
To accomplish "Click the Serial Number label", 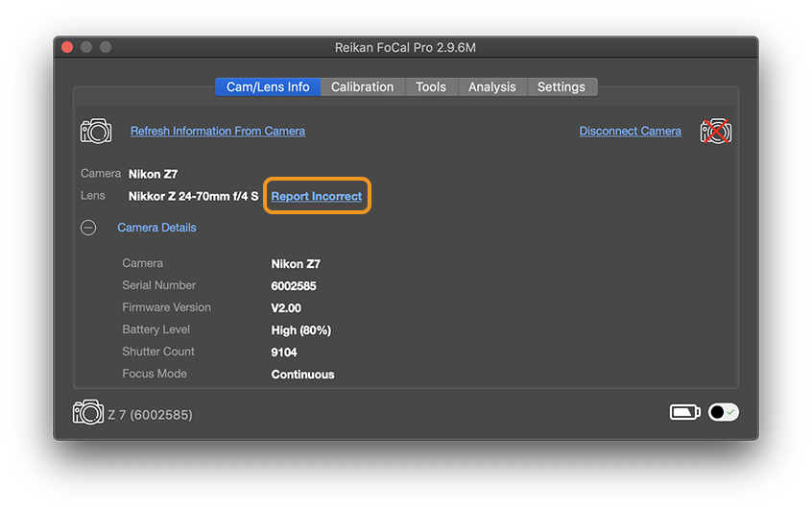I will tap(159, 285).
